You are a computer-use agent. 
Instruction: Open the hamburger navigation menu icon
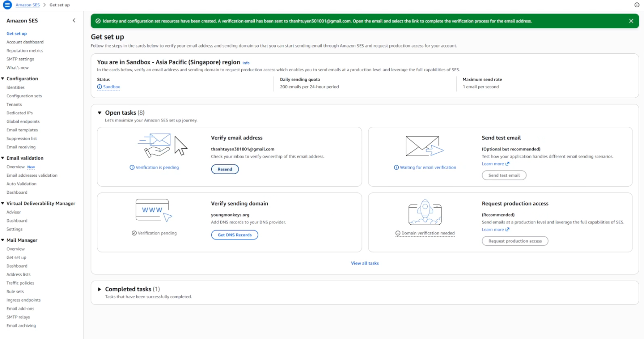(7, 5)
